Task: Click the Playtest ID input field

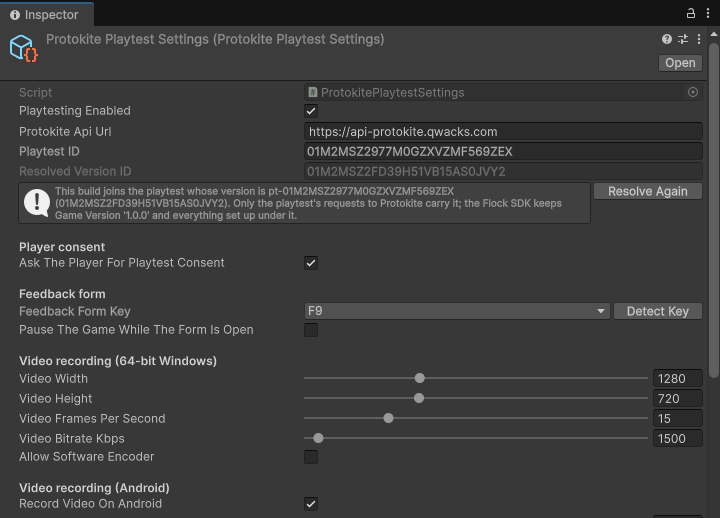Action: [x=503, y=152]
